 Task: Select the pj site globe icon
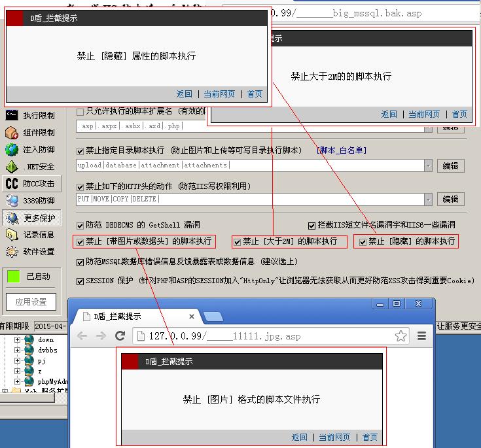coord(29,360)
